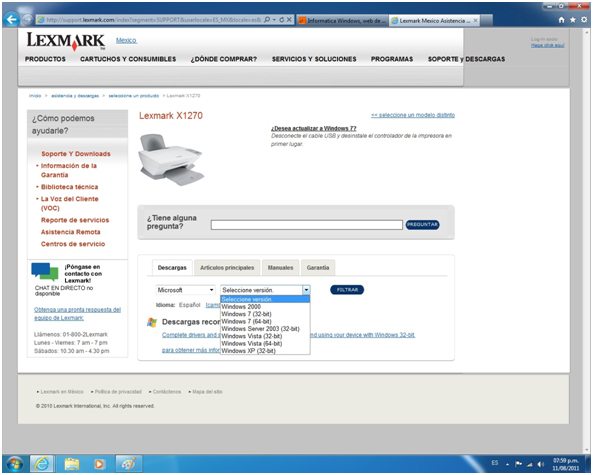The width and height of the screenshot is (593, 475).
Task: Open Paint taskbar icon
Action: (129, 464)
